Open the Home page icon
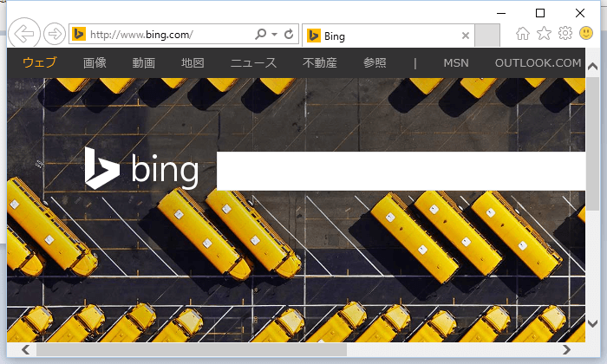Image resolution: width=607 pixels, height=364 pixels. click(x=522, y=33)
